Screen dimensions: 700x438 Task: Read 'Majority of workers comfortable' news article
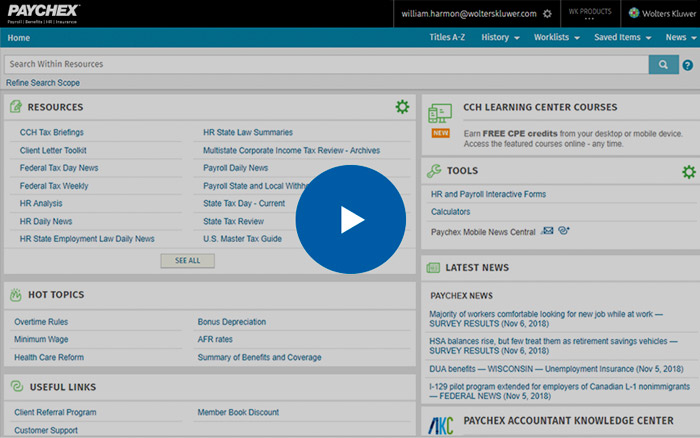546,319
